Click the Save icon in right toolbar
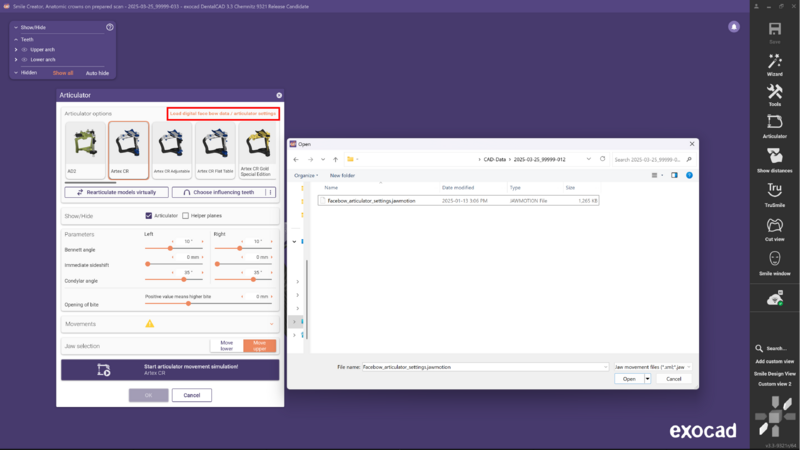This screenshot has height=450, width=800. 774,29
